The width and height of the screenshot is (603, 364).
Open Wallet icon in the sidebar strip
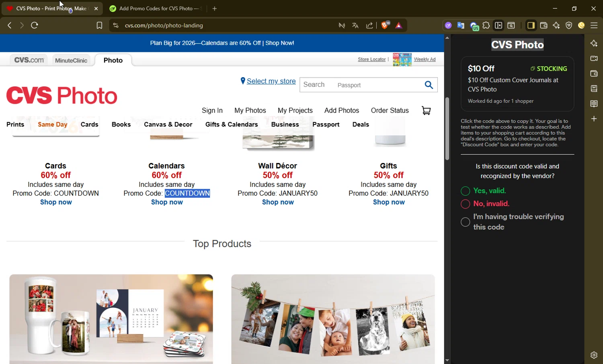(594, 74)
